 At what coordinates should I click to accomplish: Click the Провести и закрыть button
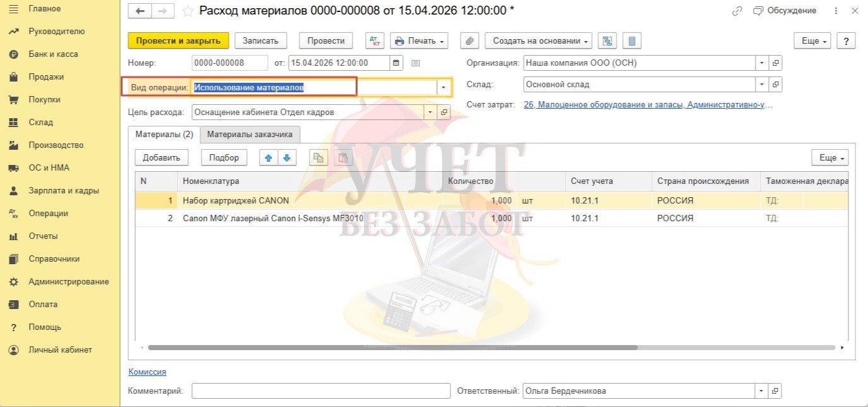click(x=178, y=40)
